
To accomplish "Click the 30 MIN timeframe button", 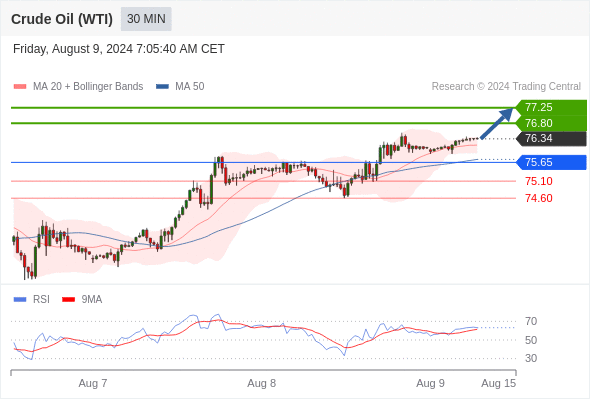I will 146,19.
